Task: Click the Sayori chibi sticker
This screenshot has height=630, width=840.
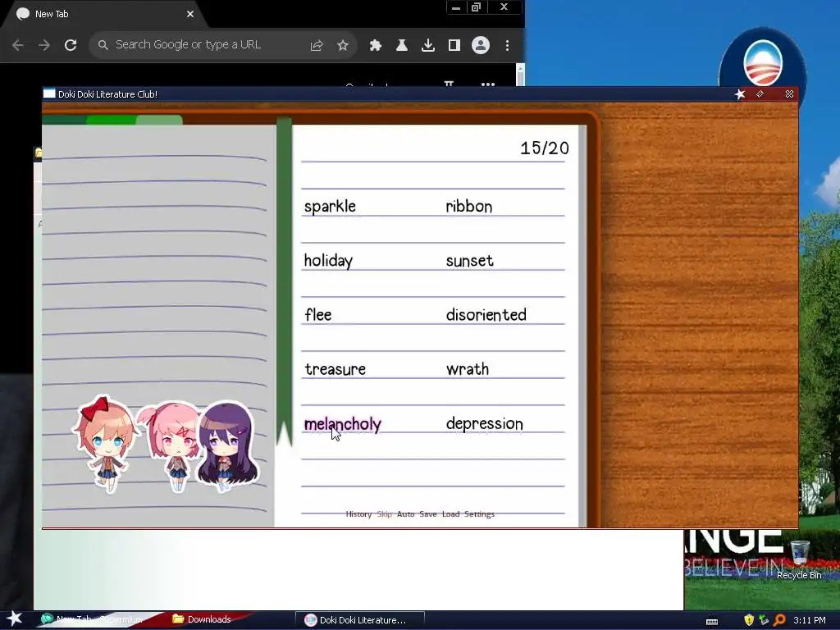Action: pyautogui.click(x=105, y=444)
